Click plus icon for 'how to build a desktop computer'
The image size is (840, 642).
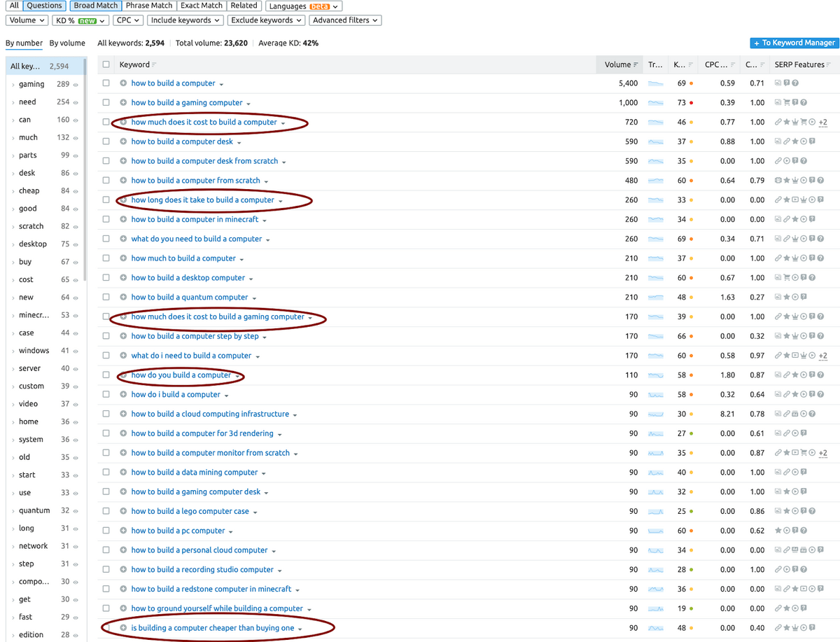coord(123,278)
